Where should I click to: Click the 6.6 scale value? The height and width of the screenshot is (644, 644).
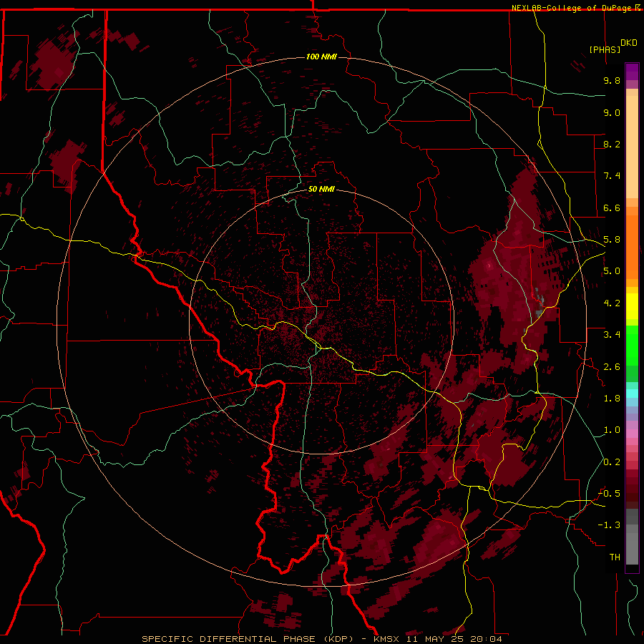[612, 208]
